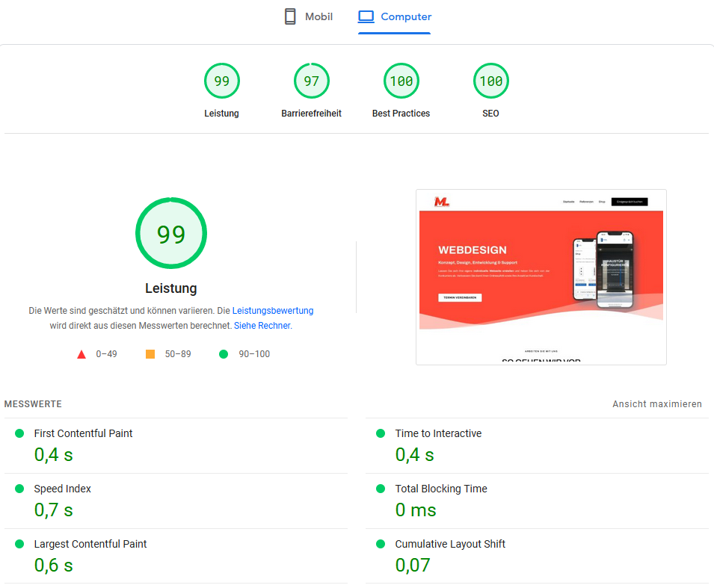The image size is (714, 588).
Task: Switch to the Mobil tab
Action: click(x=308, y=17)
